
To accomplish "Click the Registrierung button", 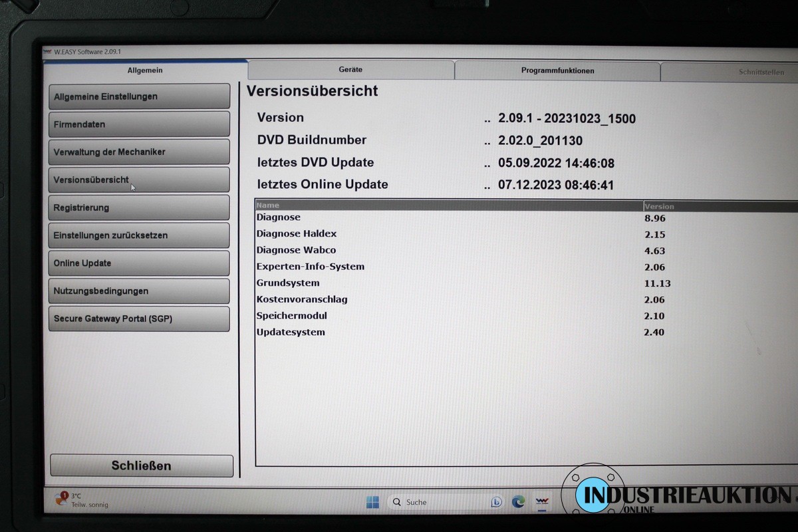I will click(139, 207).
